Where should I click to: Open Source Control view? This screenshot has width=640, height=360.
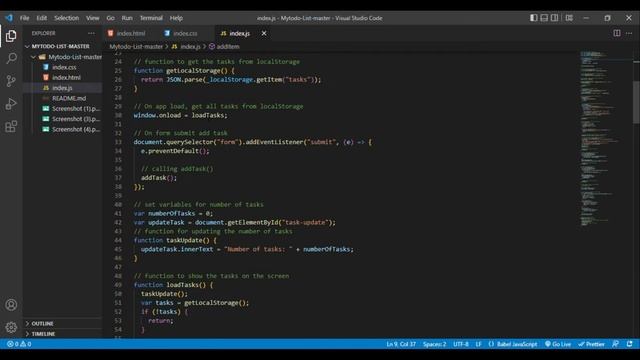(x=11, y=81)
